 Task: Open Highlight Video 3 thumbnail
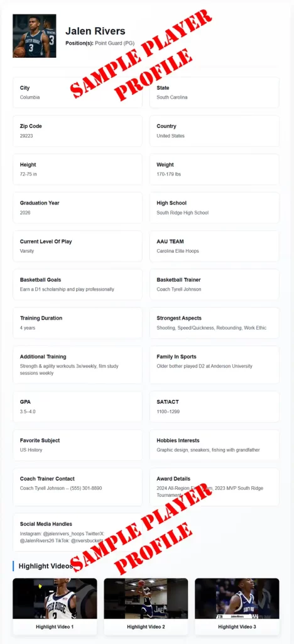[237, 599]
